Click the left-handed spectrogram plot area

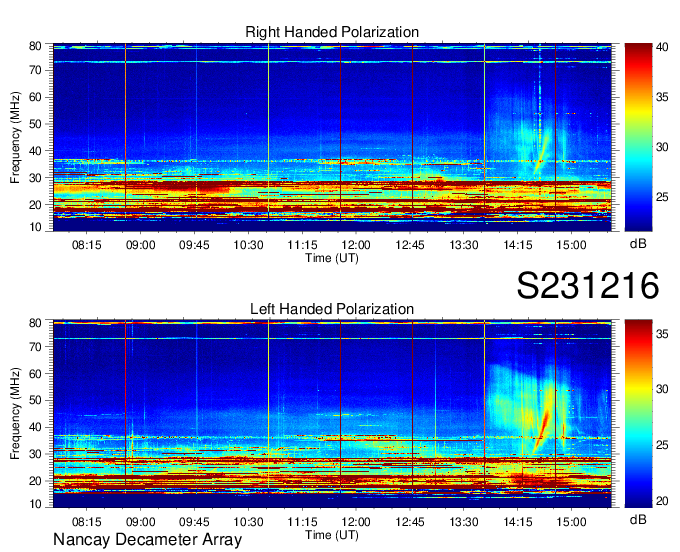[332, 414]
